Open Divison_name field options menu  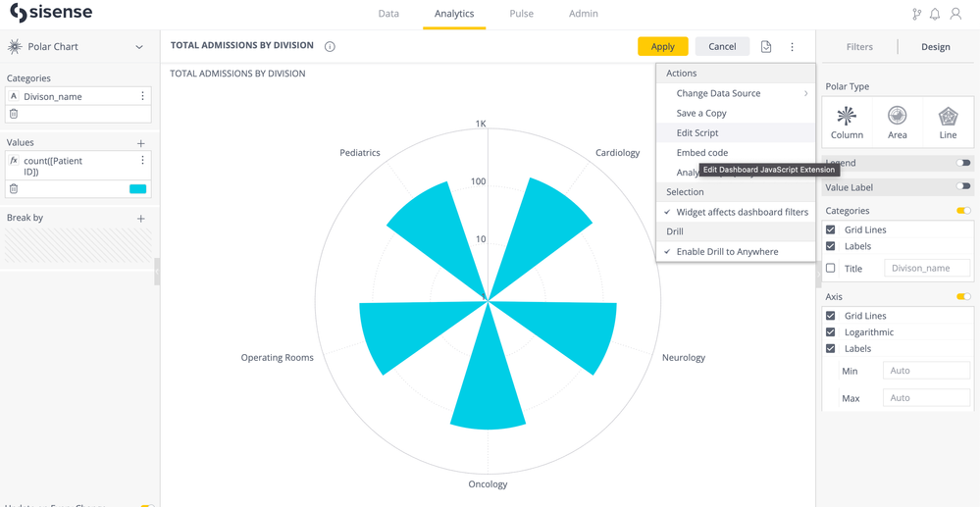(x=143, y=96)
